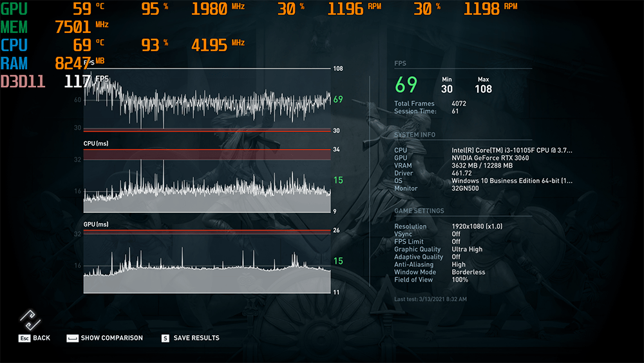
Task: Click Session Time value 61
Action: click(455, 111)
